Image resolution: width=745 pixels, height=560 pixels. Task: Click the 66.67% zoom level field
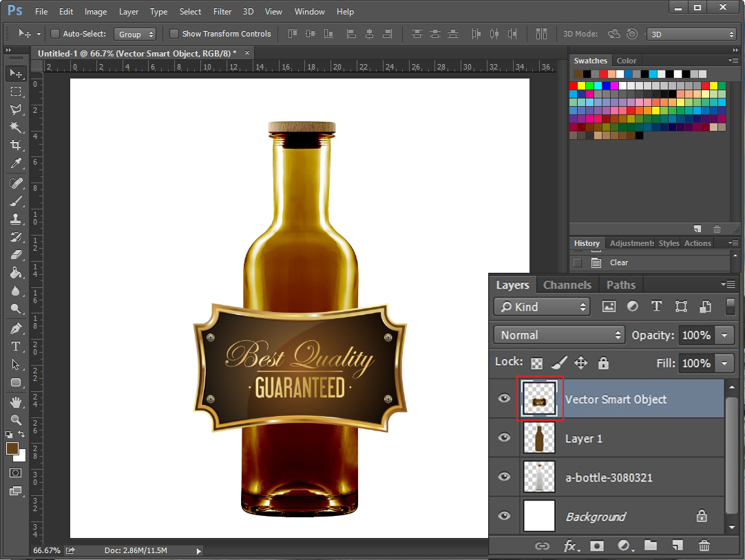47,550
